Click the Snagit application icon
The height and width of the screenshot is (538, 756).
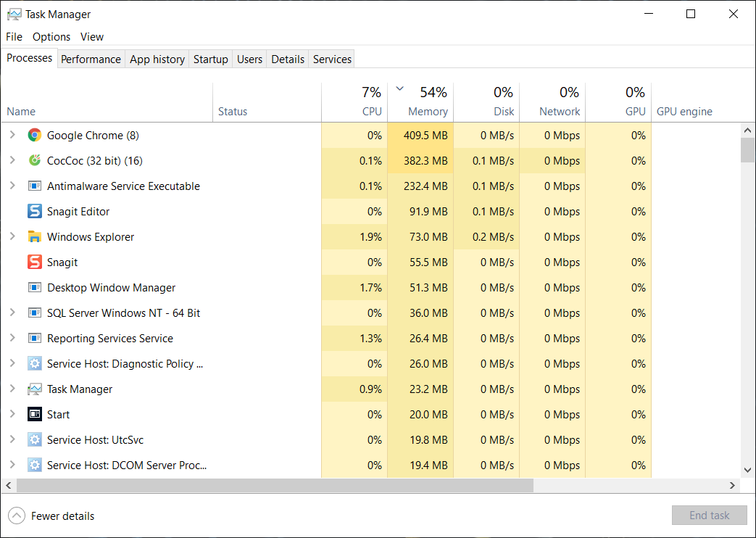click(x=34, y=262)
